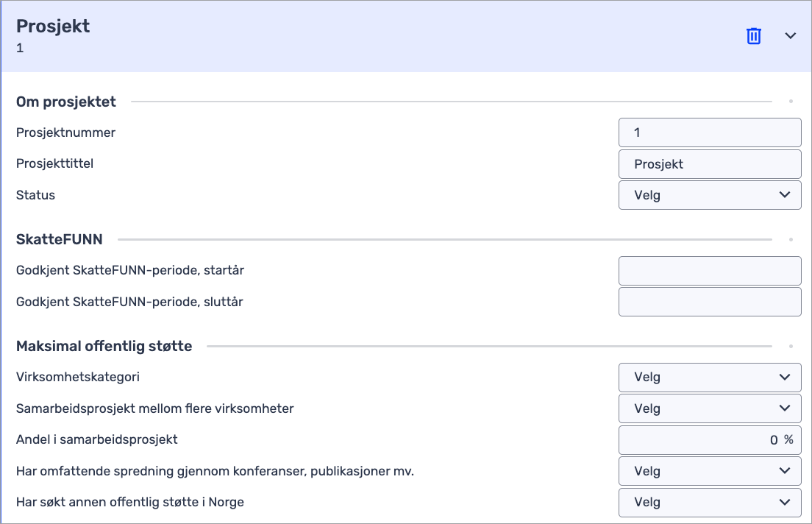
Task: Open the omfattende spredning dropdown
Action: (x=709, y=471)
